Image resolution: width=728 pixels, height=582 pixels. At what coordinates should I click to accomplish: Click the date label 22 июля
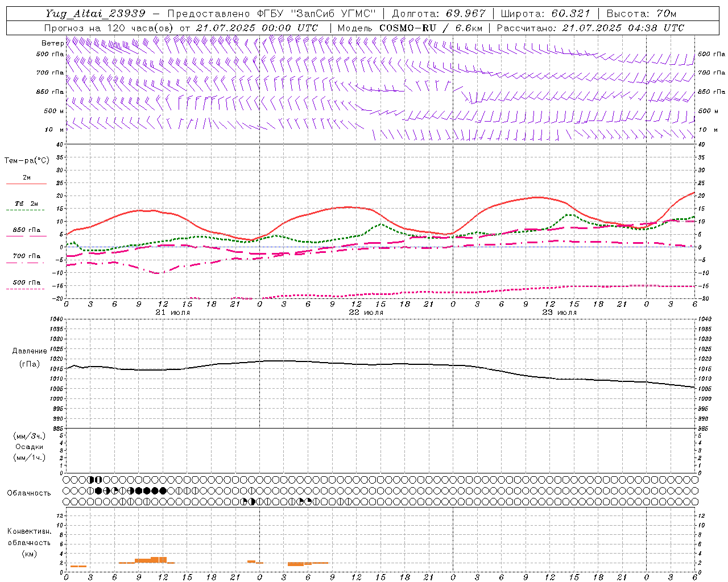point(366,313)
